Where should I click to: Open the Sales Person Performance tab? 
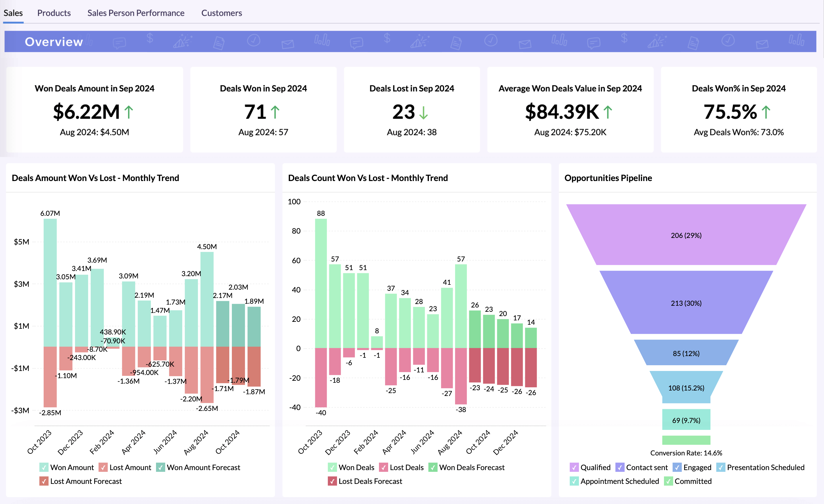(136, 13)
